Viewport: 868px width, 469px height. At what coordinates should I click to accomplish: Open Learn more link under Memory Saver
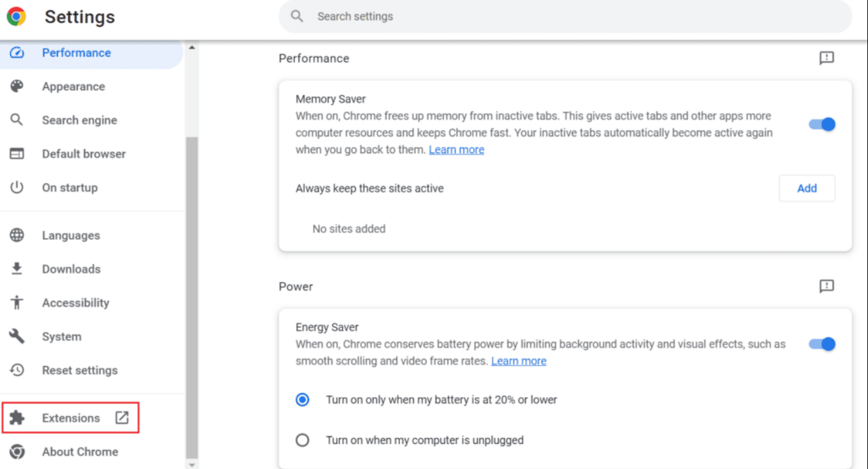(456, 150)
